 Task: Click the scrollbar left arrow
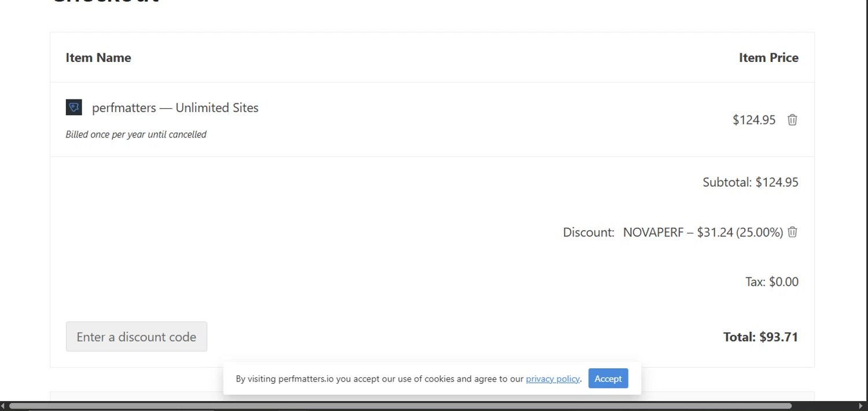click(x=3, y=406)
